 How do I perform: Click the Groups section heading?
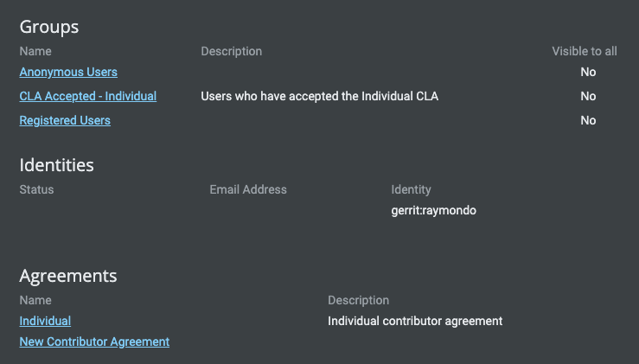coord(49,27)
